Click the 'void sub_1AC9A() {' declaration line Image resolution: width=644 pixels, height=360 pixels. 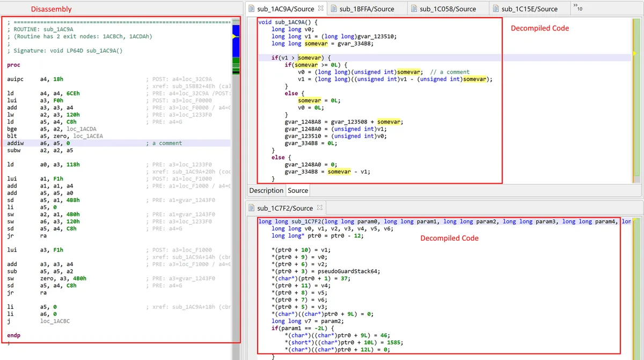(x=288, y=23)
